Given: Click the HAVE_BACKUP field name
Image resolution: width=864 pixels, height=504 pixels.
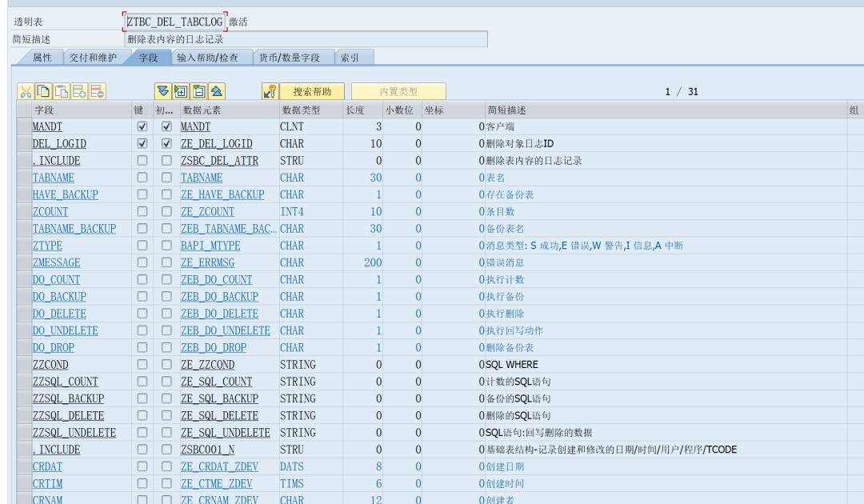Looking at the screenshot, I should point(65,194).
